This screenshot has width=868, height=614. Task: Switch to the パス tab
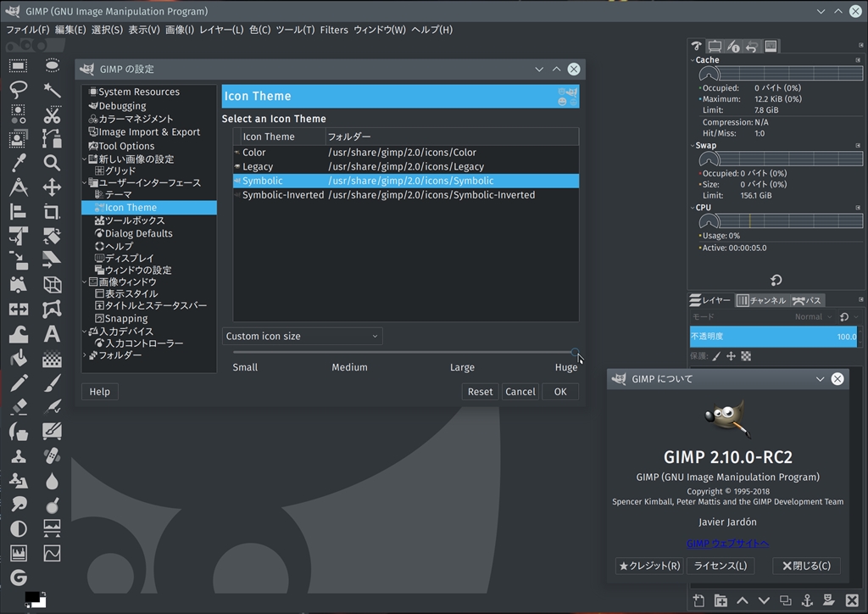click(x=807, y=300)
